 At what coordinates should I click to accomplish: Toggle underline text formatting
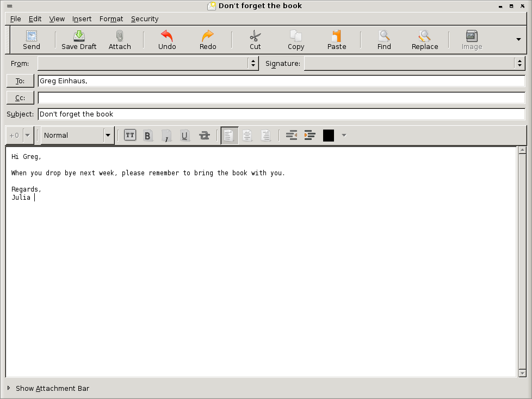point(185,136)
